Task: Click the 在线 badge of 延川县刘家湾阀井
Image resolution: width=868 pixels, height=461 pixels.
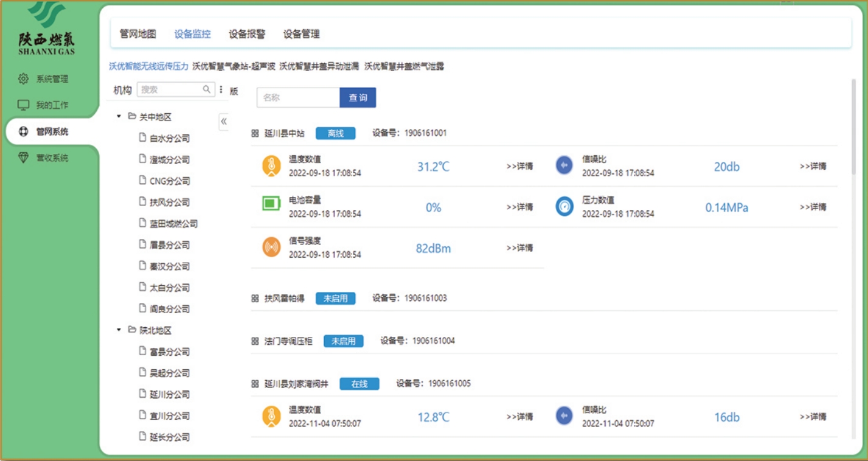Action: pos(359,384)
